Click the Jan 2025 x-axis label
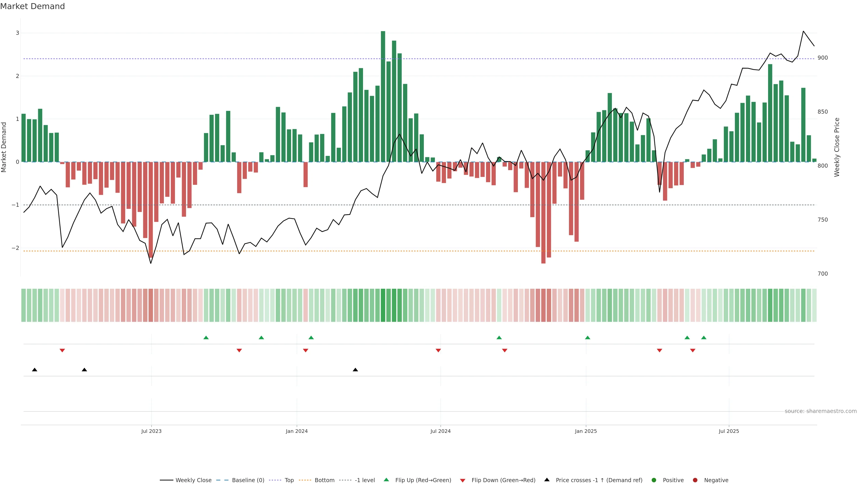 coord(586,431)
